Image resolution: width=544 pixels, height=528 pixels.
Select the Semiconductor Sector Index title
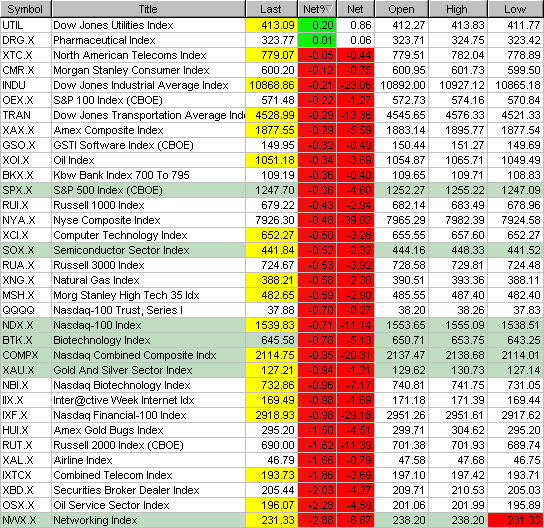pos(121,250)
